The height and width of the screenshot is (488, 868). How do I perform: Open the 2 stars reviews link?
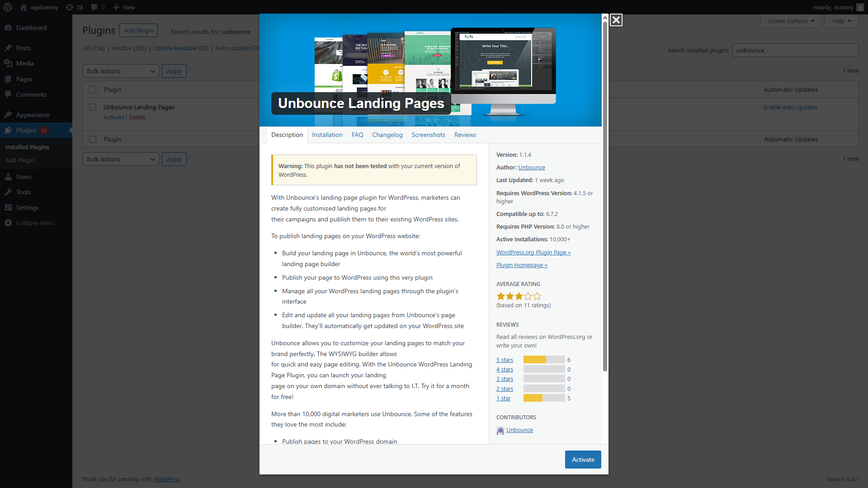(x=505, y=389)
